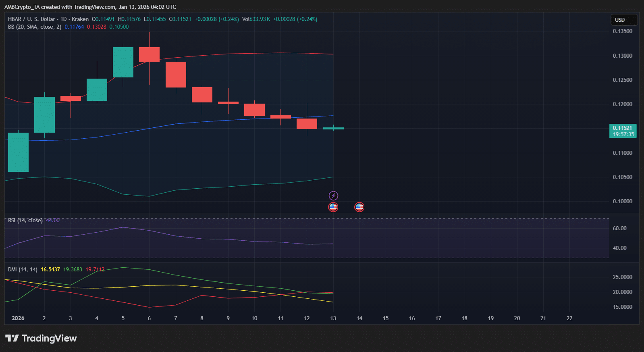Select the BB (20, SMA, close, 2) indicator label
Screen dimensions: 644x352
(35, 27)
